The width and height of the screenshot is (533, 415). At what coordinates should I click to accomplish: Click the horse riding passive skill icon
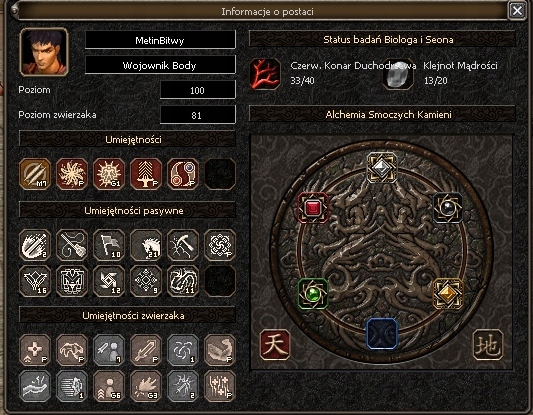pyautogui.click(x=146, y=245)
